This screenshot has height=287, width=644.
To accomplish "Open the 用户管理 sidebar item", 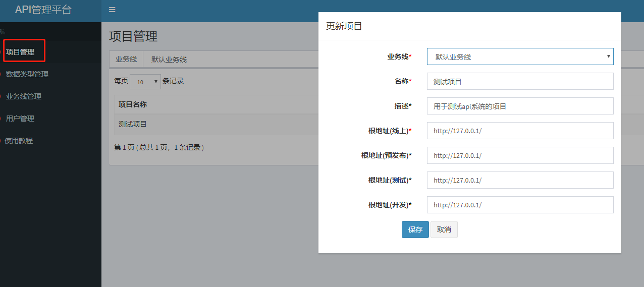I will [x=20, y=119].
